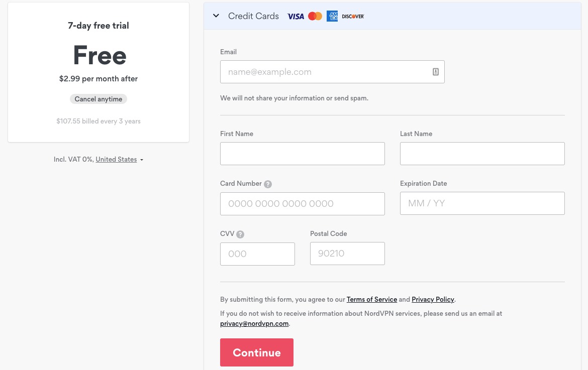
Task: Click the Discover card logo
Action: point(353,16)
